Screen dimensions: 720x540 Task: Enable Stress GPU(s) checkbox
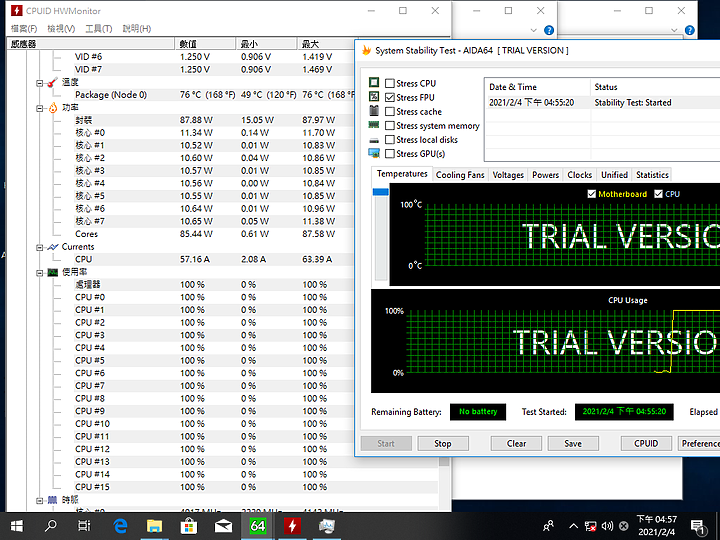tap(390, 153)
